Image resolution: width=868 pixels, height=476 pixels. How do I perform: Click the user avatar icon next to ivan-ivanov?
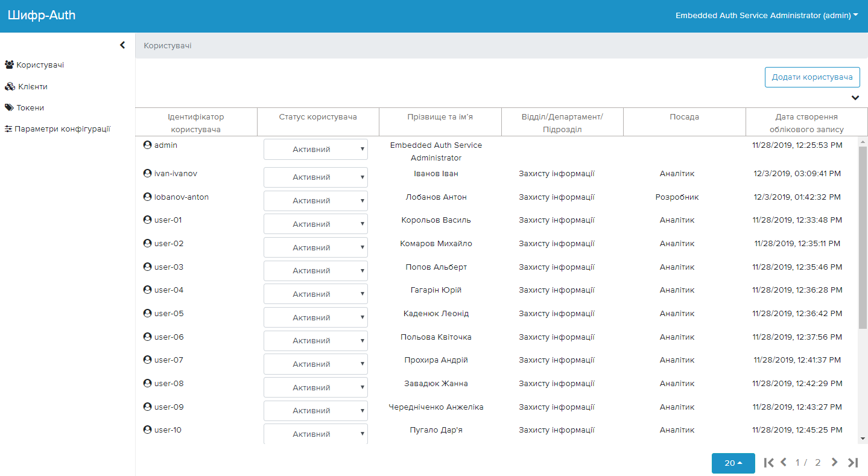click(147, 173)
